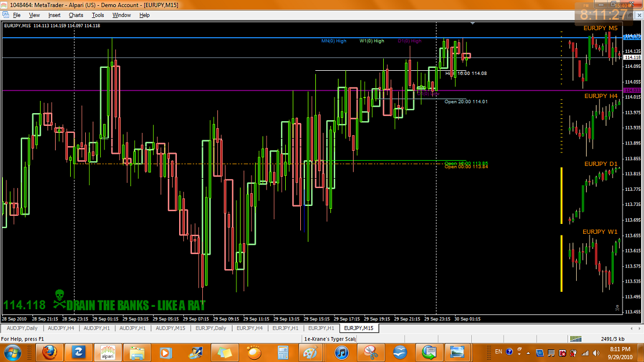Click the chart shift marker triangle

(473, 23)
